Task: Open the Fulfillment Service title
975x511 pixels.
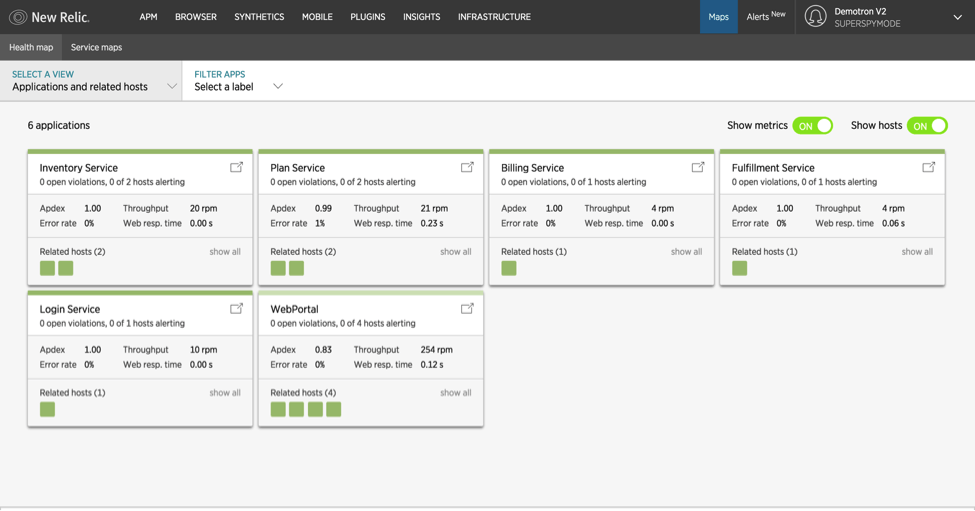Action: pyautogui.click(x=773, y=168)
